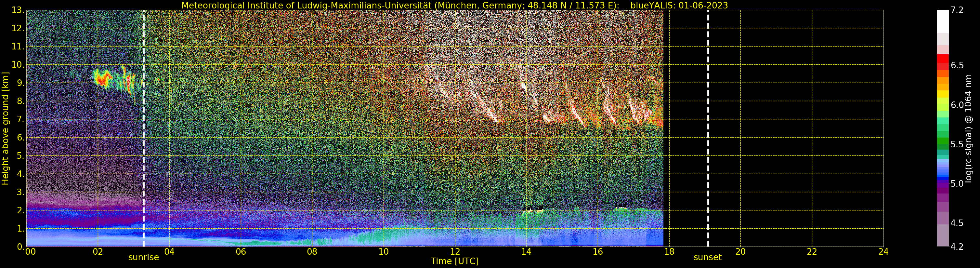The width and height of the screenshot is (980, 268).
Task: Click the height axis tick label '11.'
Action: tap(18, 47)
